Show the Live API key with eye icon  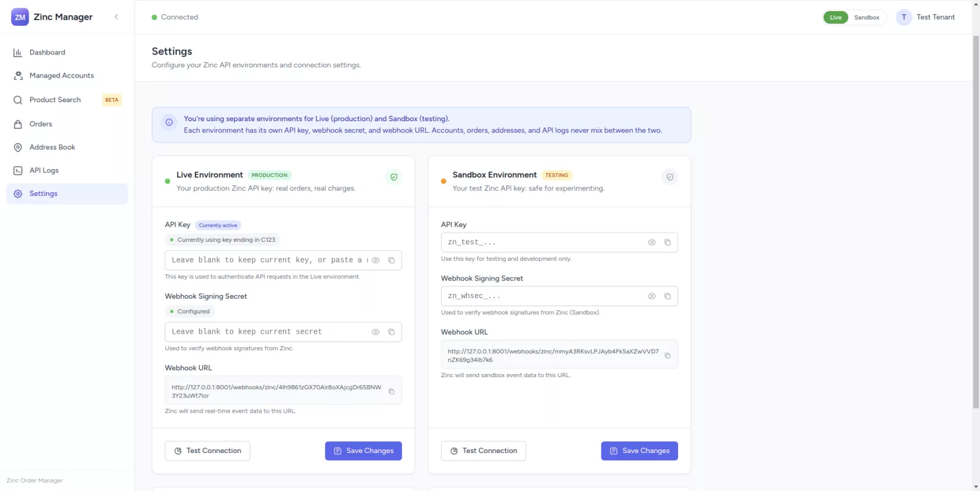tap(375, 260)
